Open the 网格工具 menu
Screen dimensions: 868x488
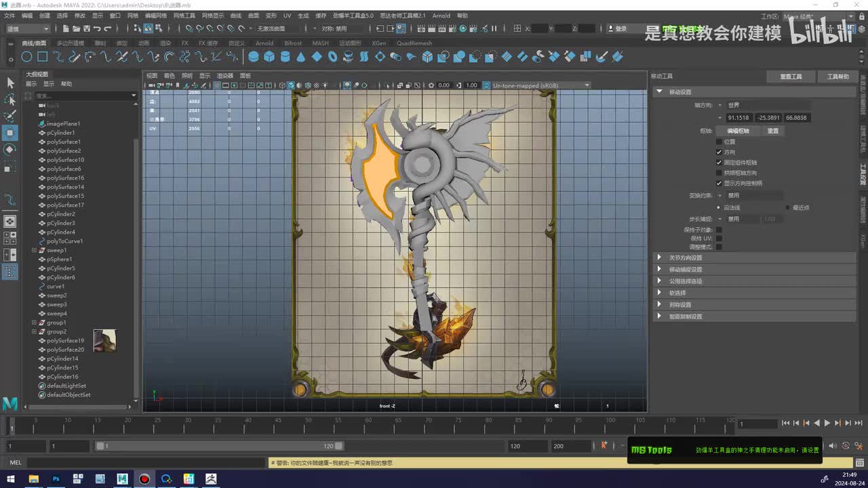click(184, 16)
